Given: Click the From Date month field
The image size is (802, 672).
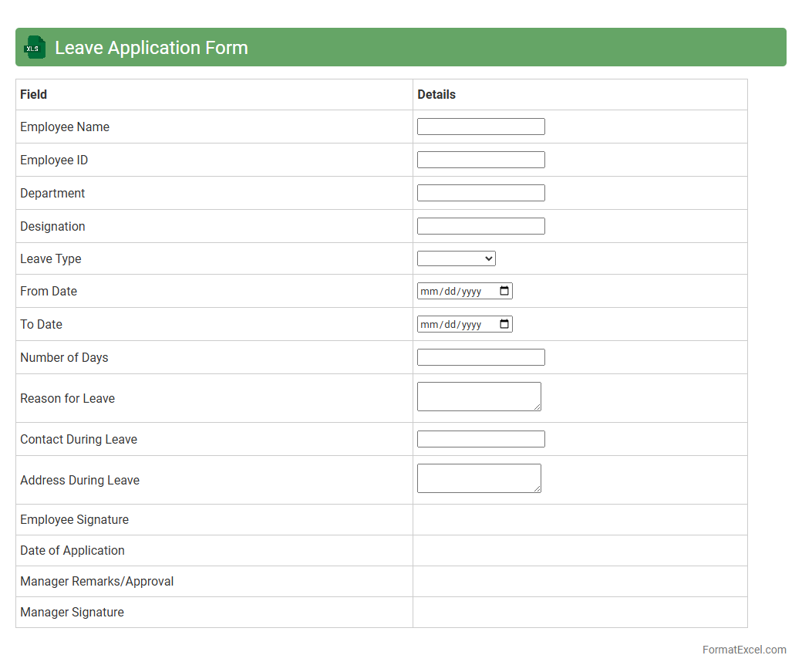Looking at the screenshot, I should click(429, 291).
